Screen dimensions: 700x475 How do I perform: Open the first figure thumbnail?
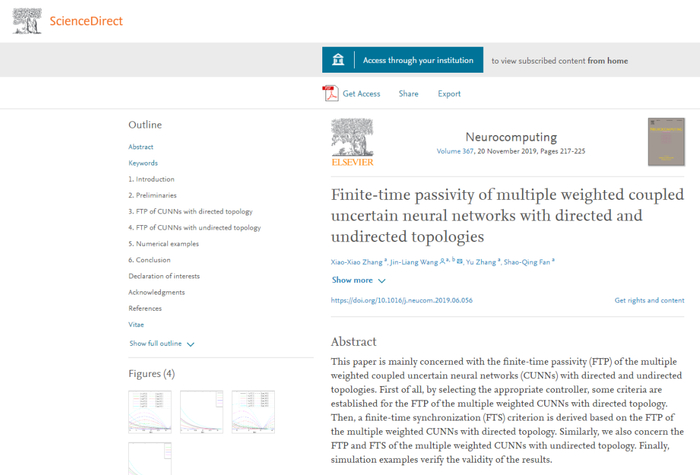(149, 412)
